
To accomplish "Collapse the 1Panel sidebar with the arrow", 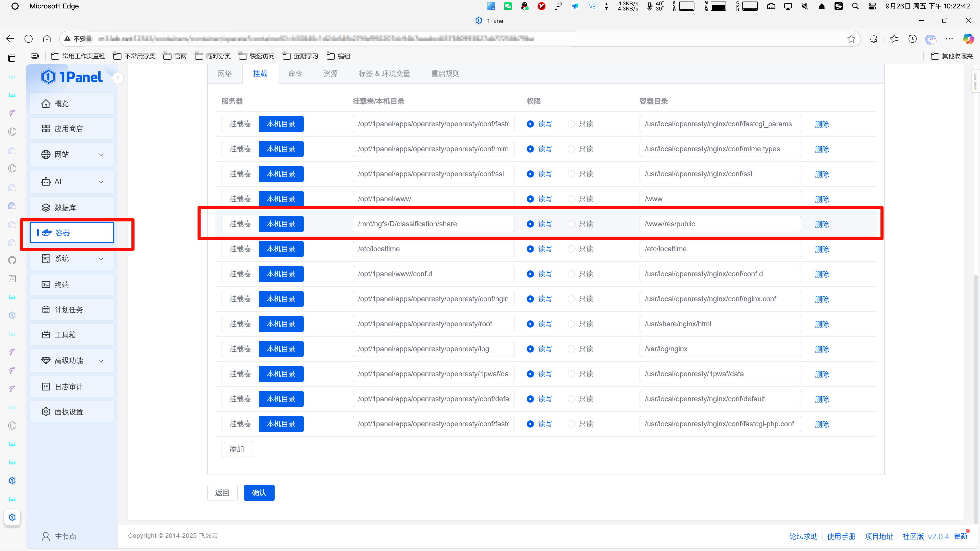I will click(118, 78).
